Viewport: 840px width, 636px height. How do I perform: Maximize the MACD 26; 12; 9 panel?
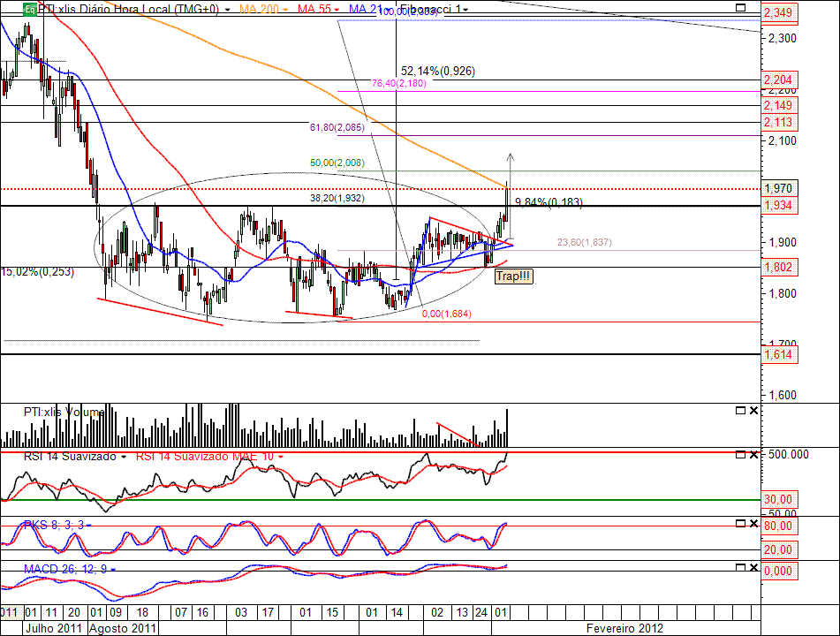(740, 567)
